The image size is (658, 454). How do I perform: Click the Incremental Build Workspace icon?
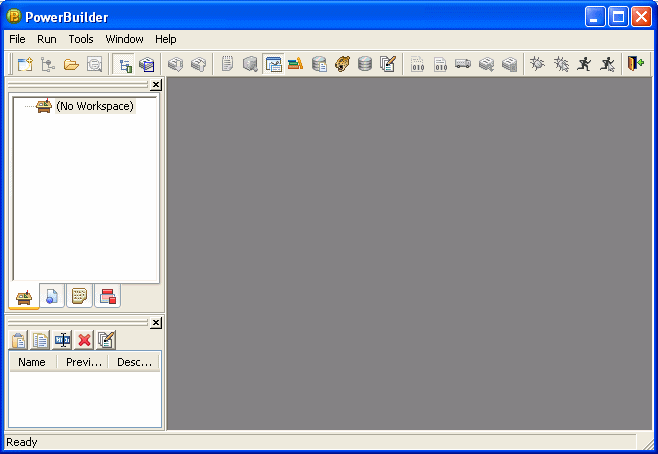pyautogui.click(x=418, y=64)
